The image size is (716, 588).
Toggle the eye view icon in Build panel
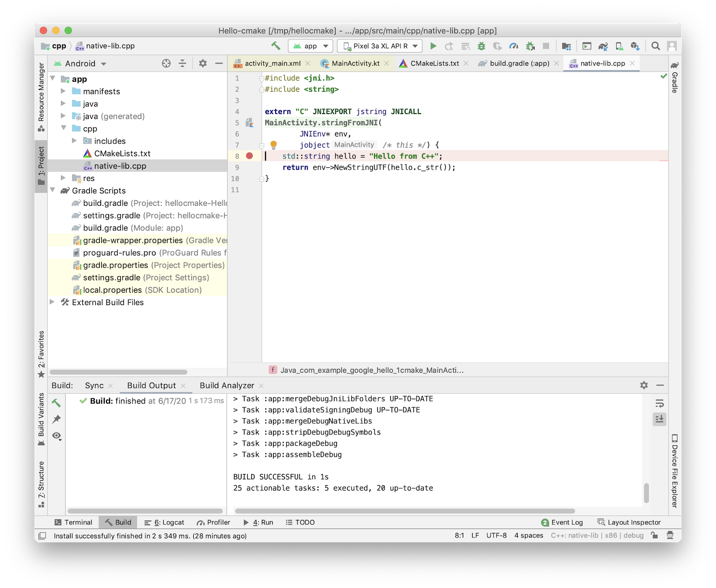tap(56, 436)
